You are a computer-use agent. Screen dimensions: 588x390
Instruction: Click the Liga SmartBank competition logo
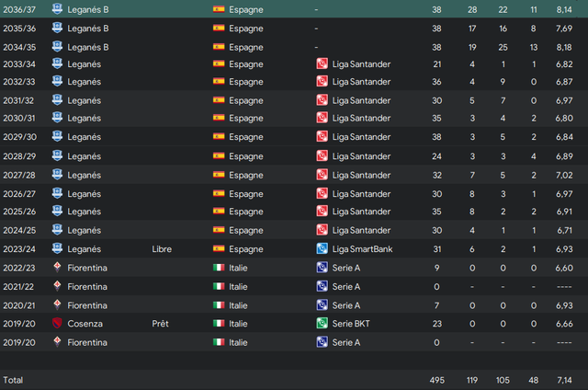[322, 248]
